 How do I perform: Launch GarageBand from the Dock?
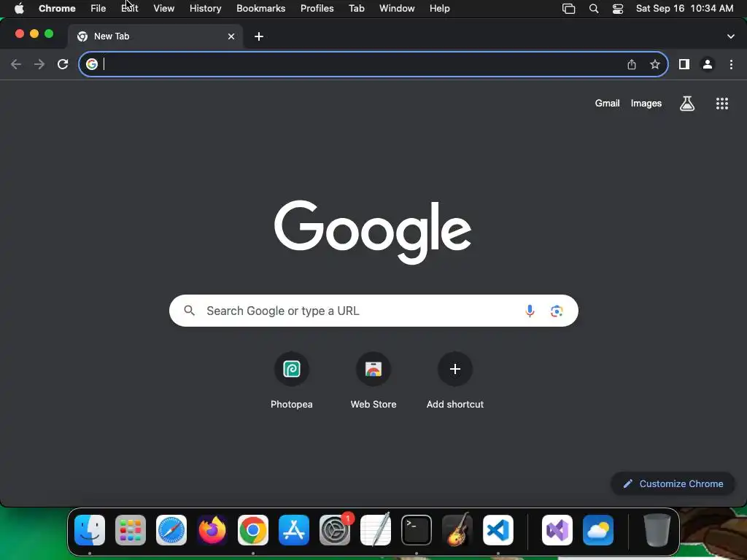(457, 529)
